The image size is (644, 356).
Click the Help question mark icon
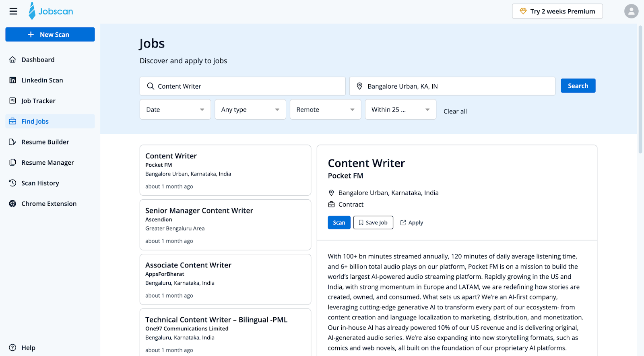pos(12,348)
